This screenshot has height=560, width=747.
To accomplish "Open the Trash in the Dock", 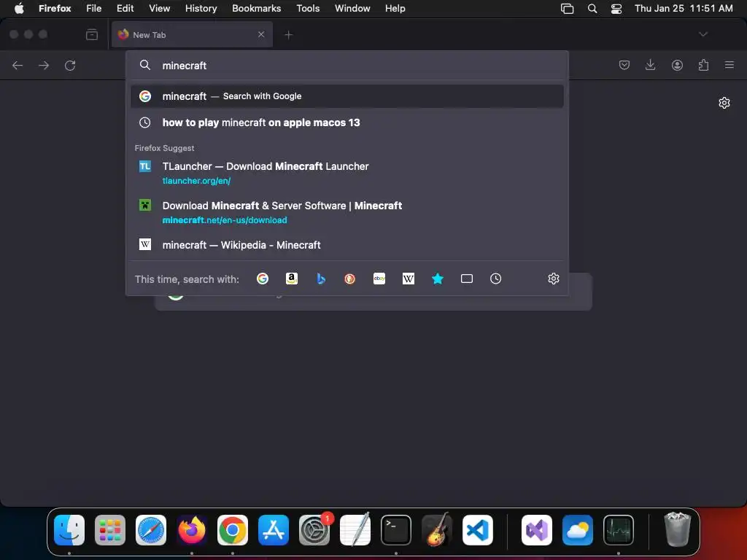I will 677,529.
